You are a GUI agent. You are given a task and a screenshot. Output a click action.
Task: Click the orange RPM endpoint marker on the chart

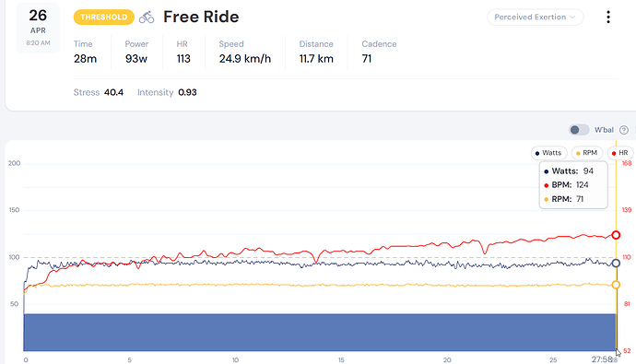point(616,285)
